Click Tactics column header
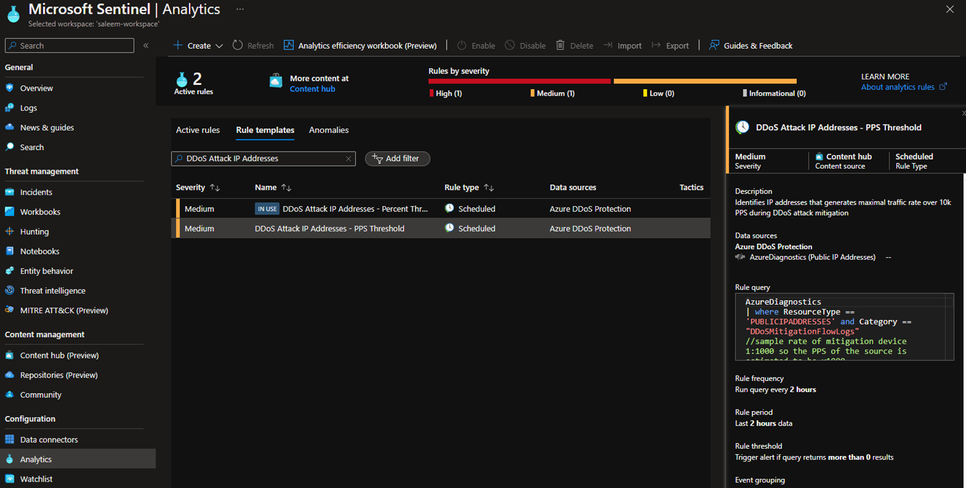 [691, 187]
